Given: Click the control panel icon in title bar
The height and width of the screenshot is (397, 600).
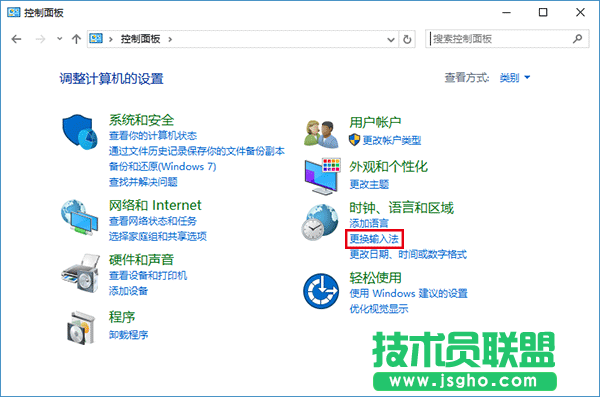Looking at the screenshot, I should tap(13, 12).
